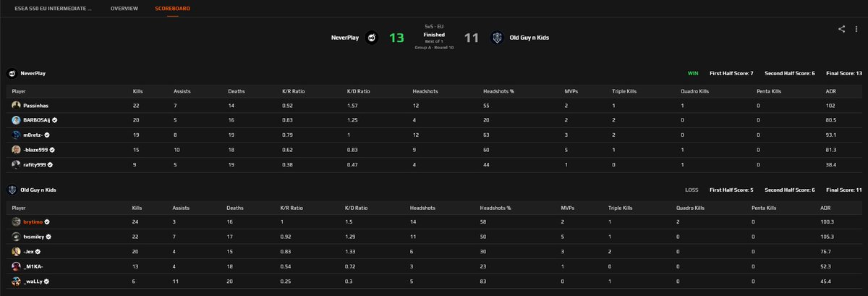Click ADR value 102 for Passinhas
The height and width of the screenshot is (296, 868).
(x=830, y=105)
